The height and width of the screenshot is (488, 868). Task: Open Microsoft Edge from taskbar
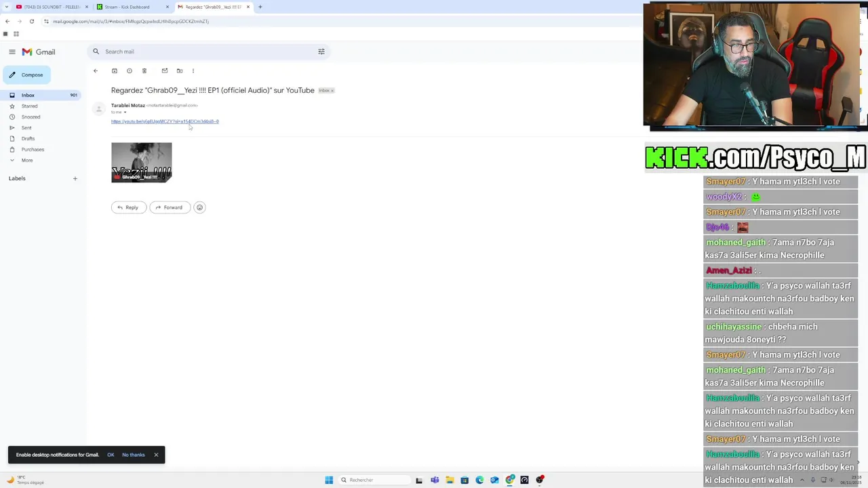tap(479, 480)
